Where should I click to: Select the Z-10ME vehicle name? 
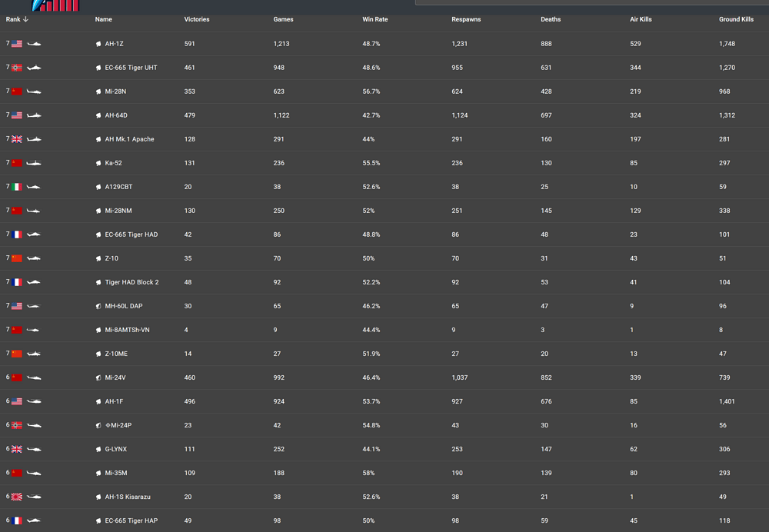point(116,354)
